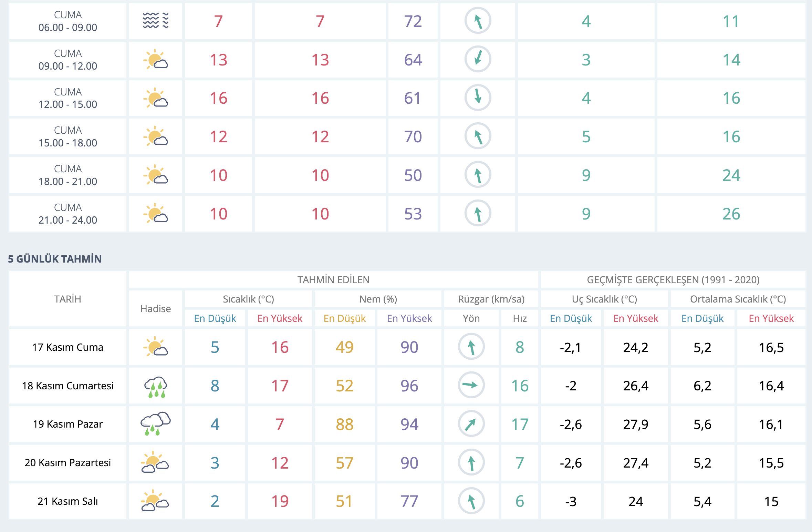
Task: Click partly sunny icon for Cuma 09.00 - 12.00
Action: [156, 60]
